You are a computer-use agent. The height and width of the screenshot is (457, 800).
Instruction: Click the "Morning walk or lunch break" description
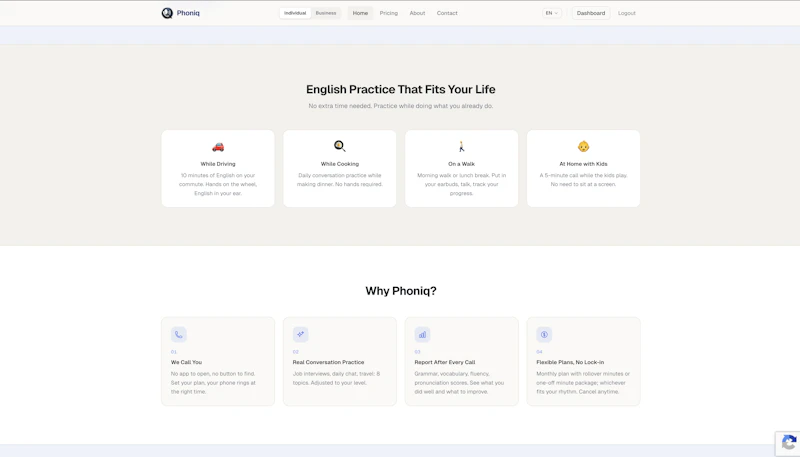[461, 184]
